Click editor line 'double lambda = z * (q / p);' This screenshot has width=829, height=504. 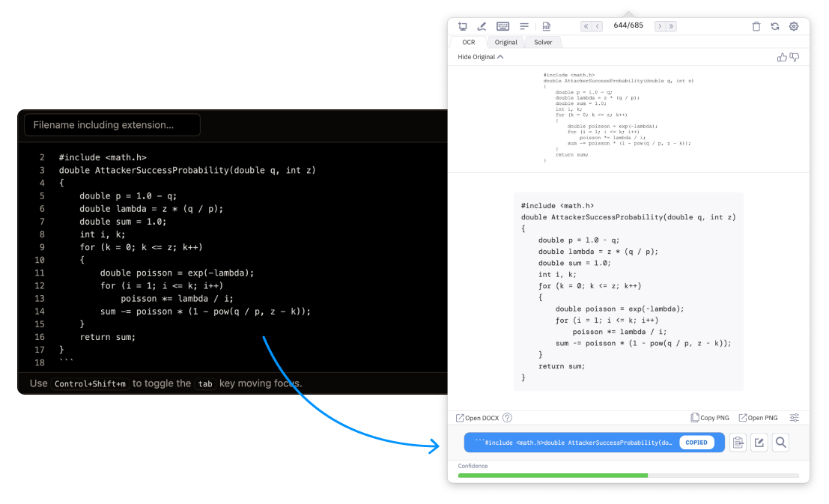pos(151,209)
